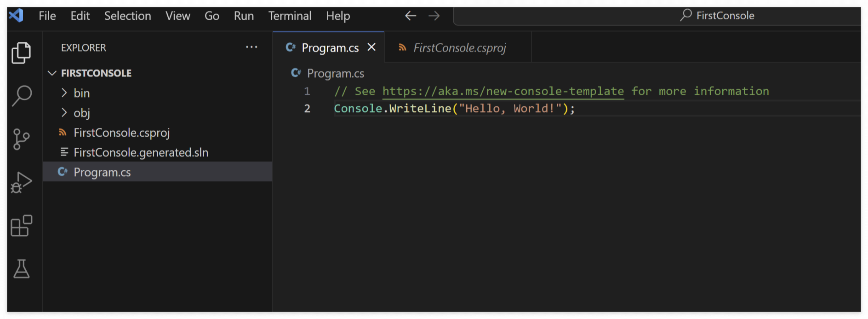Screen dimensions: 868x319
Task: Click the Program.cs C# icon in Explorer
Action: pyautogui.click(x=63, y=172)
